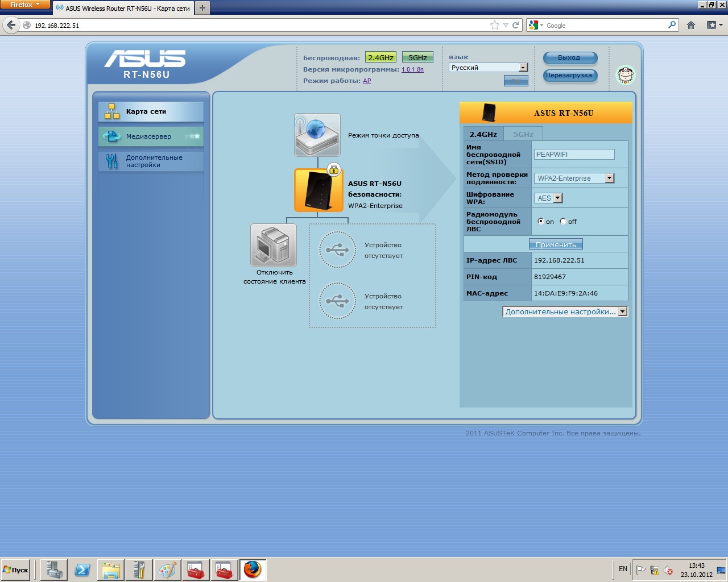Screen dimensions: 728x582
Task: Click the media server icon in sidebar
Action: click(112, 136)
